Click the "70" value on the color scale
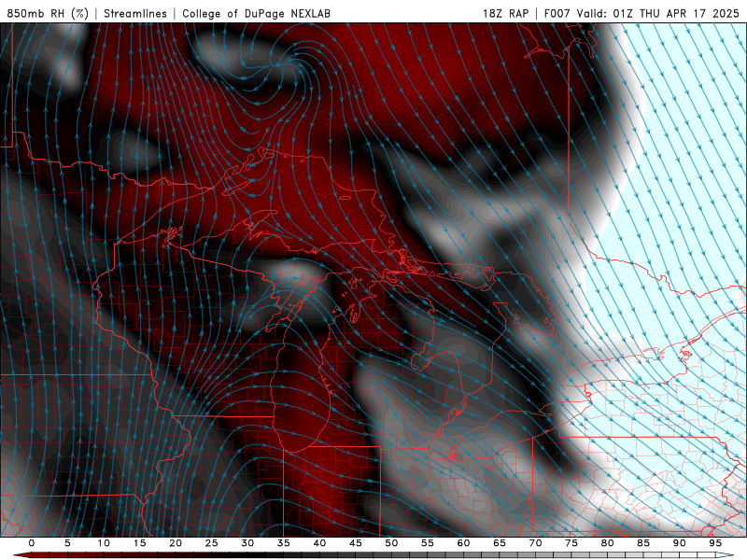Screen dimensions: 747x560 [535, 543]
